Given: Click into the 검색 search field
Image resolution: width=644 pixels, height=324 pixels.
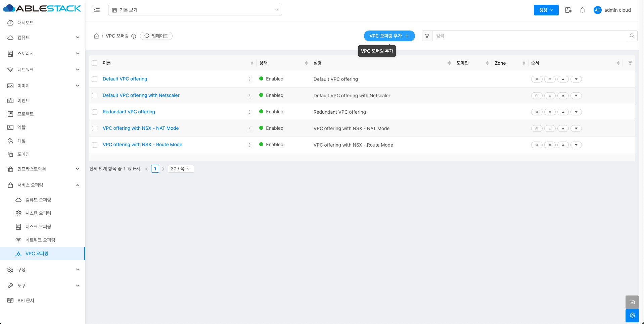Looking at the screenshot, I should [529, 36].
